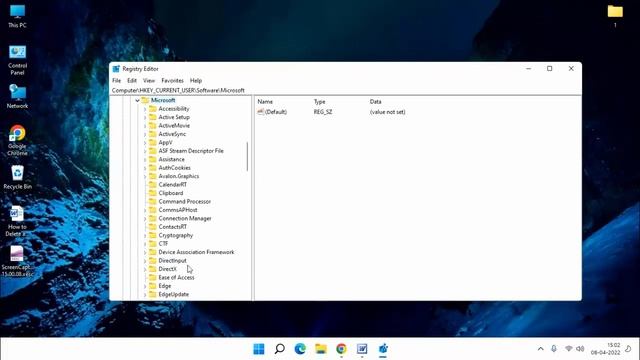Expand the Assistance key
Screen dimensions: 640x360
coord(145,160)
